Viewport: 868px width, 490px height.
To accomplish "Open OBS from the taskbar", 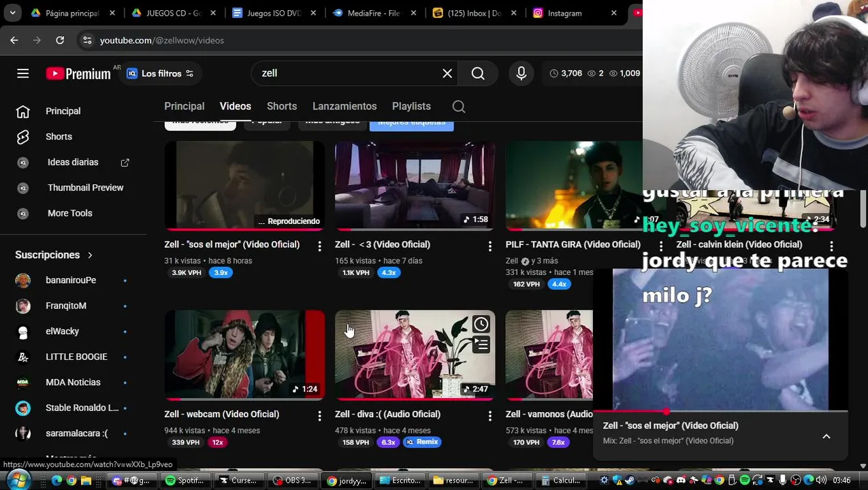I will pos(293,480).
